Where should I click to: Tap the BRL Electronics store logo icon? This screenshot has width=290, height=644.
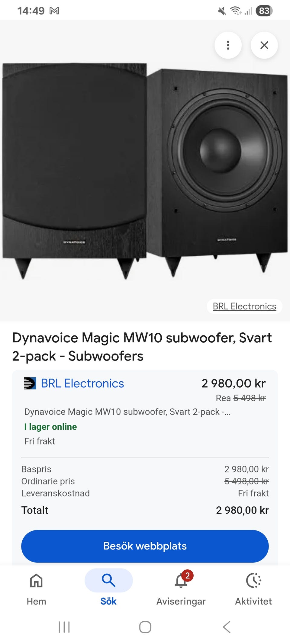click(30, 383)
